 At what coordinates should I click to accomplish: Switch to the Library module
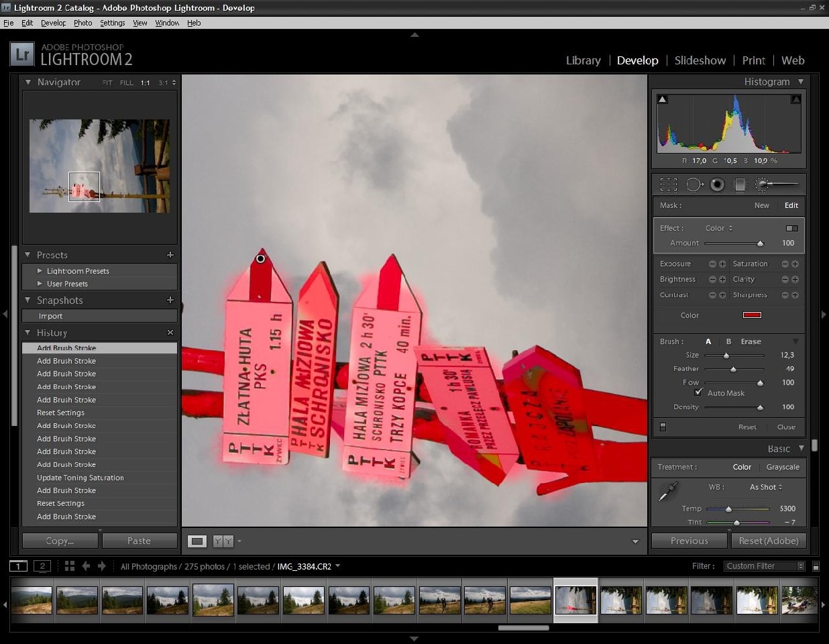583,60
